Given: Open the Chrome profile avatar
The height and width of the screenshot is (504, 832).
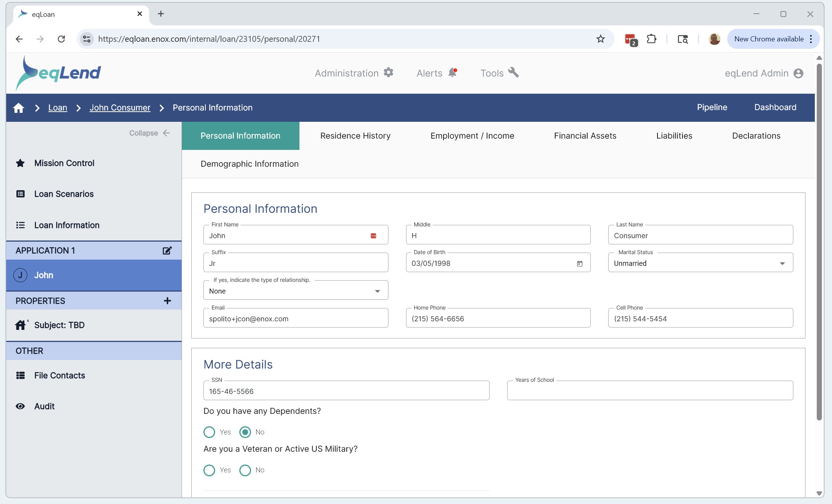Looking at the screenshot, I should [x=714, y=39].
